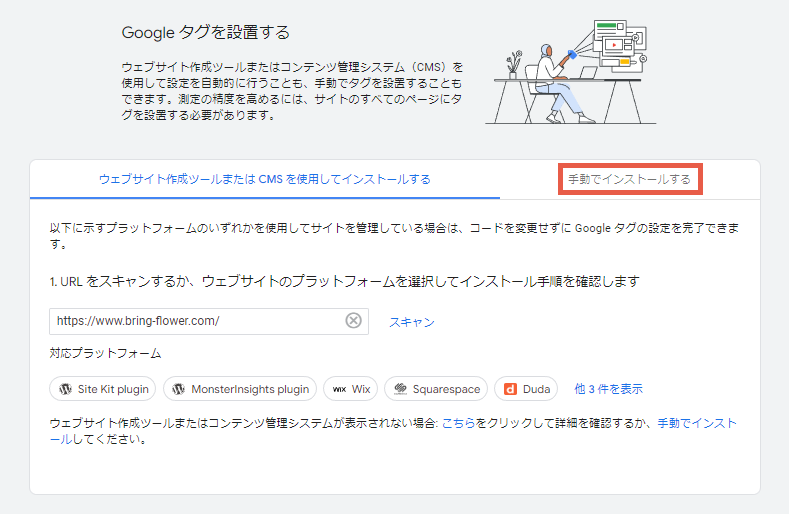This screenshot has height=514, width=789.
Task: Choose the MonsterInsights plugin platform
Action: tap(240, 389)
